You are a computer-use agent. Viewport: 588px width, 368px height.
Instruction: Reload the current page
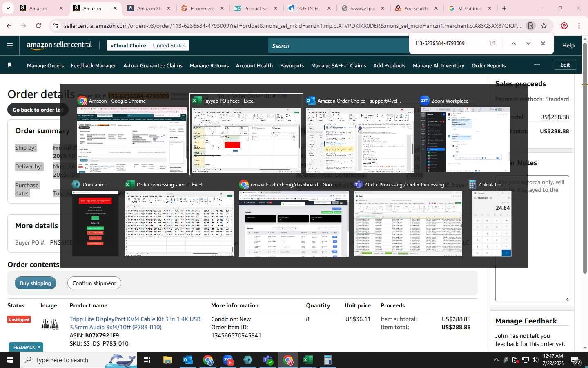click(38, 26)
